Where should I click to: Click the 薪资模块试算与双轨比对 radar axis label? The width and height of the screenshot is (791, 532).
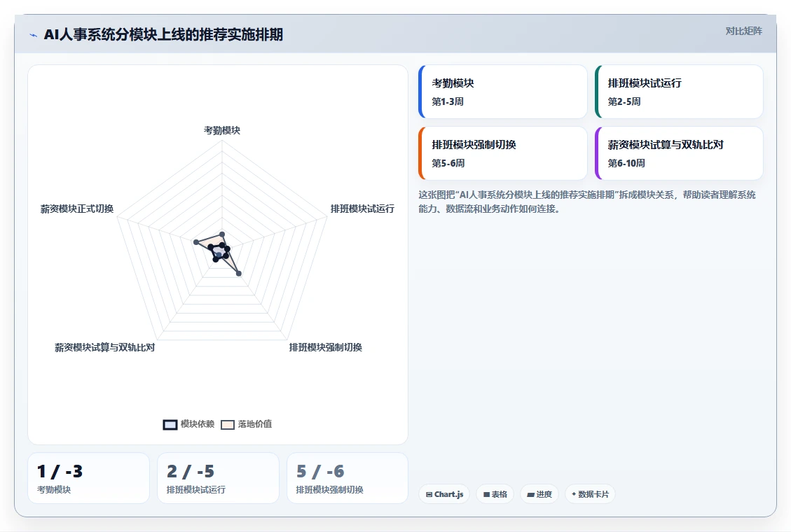coord(104,347)
